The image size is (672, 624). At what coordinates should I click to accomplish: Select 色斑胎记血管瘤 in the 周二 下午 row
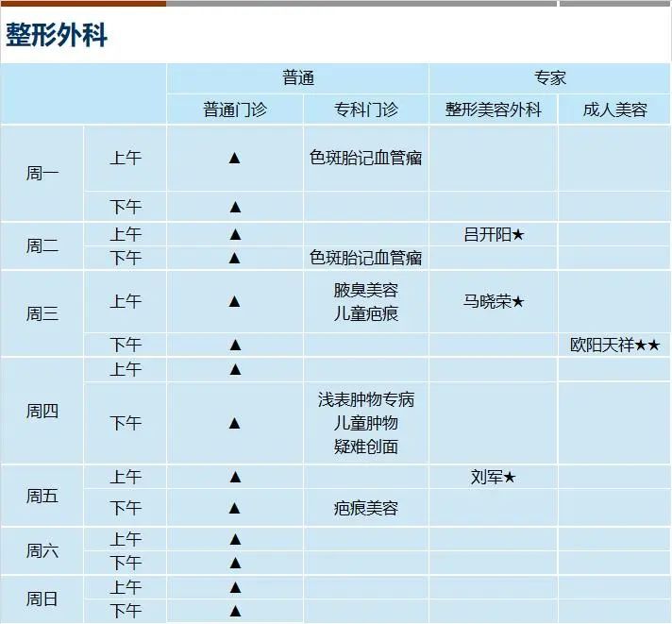tap(366, 258)
